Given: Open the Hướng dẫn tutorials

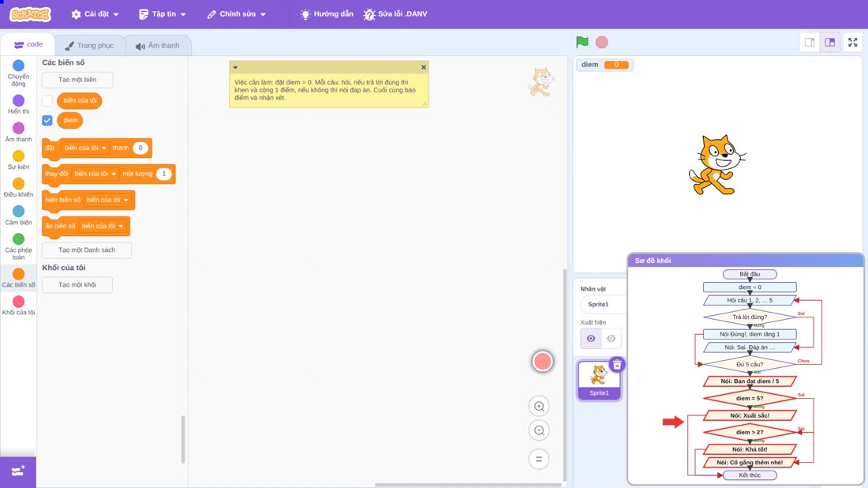Looking at the screenshot, I should pos(327,14).
